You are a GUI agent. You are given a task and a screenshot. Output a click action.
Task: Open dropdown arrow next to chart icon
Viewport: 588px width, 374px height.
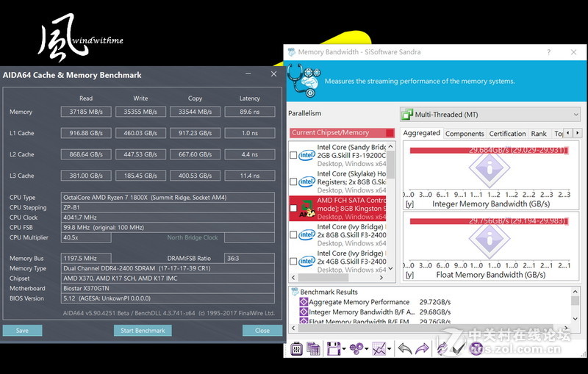point(389,349)
